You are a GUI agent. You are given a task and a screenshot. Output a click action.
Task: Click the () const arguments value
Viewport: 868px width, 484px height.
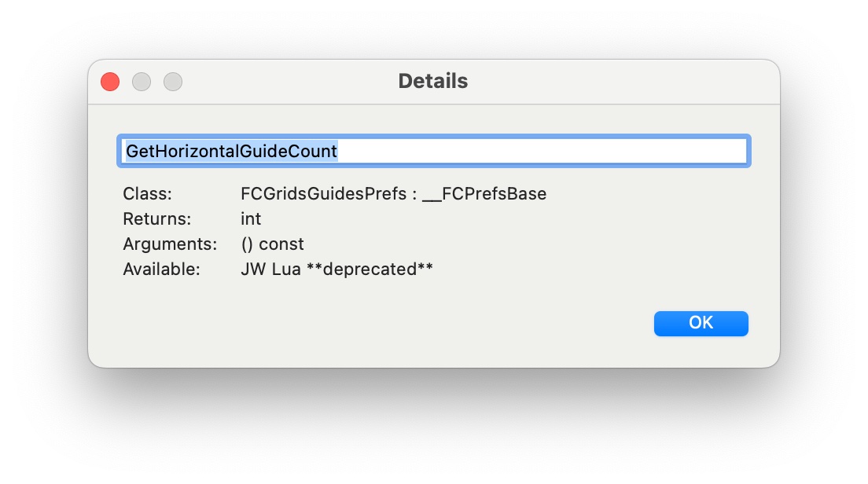(x=272, y=244)
